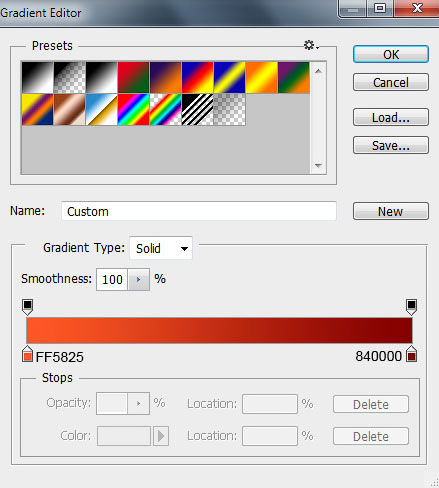The image size is (439, 488).
Task: Select the FF5825 orange color stop
Action: (x=28, y=354)
